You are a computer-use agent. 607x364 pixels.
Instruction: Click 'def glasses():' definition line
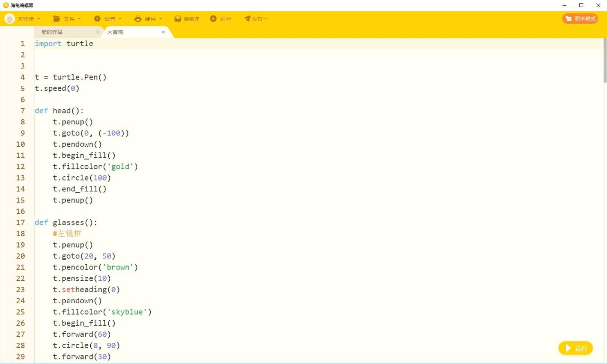pyautogui.click(x=66, y=223)
